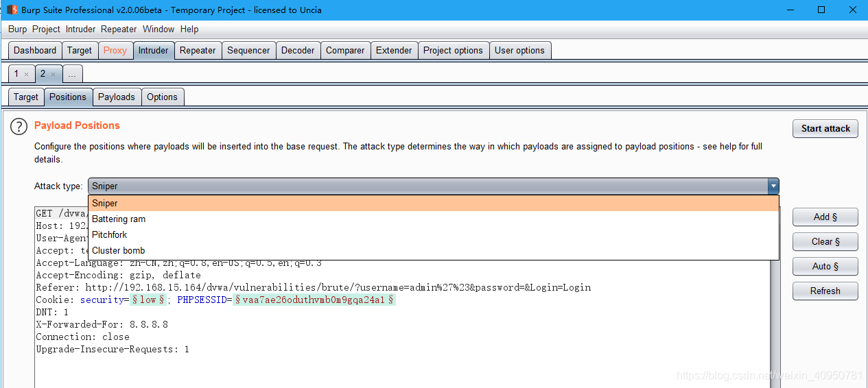Click the Payload Positions heading
The image size is (868, 388).
tap(77, 125)
